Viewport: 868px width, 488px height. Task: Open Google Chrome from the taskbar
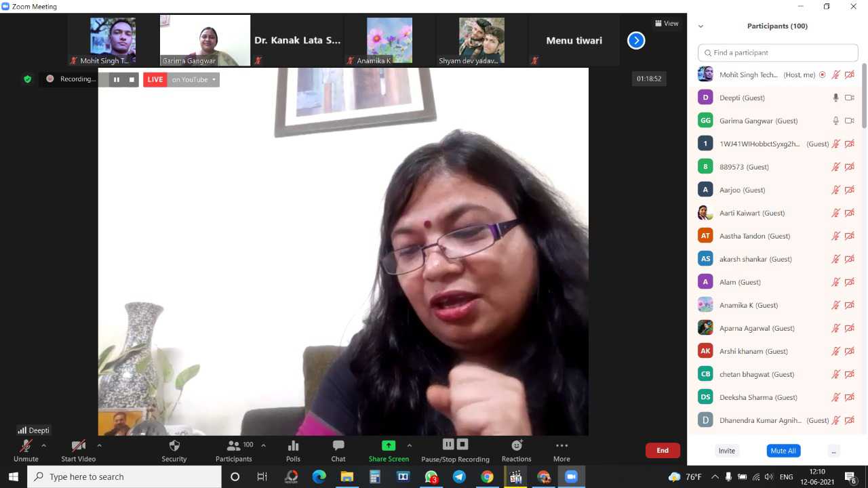487,476
